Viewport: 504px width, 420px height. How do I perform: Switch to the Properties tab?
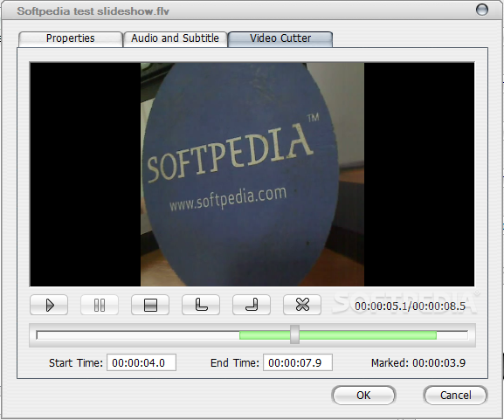click(71, 38)
